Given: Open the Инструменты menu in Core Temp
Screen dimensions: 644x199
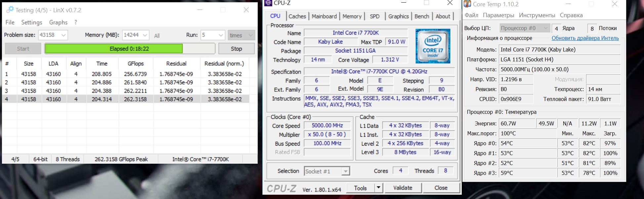Looking at the screenshot, I should click(x=537, y=15).
